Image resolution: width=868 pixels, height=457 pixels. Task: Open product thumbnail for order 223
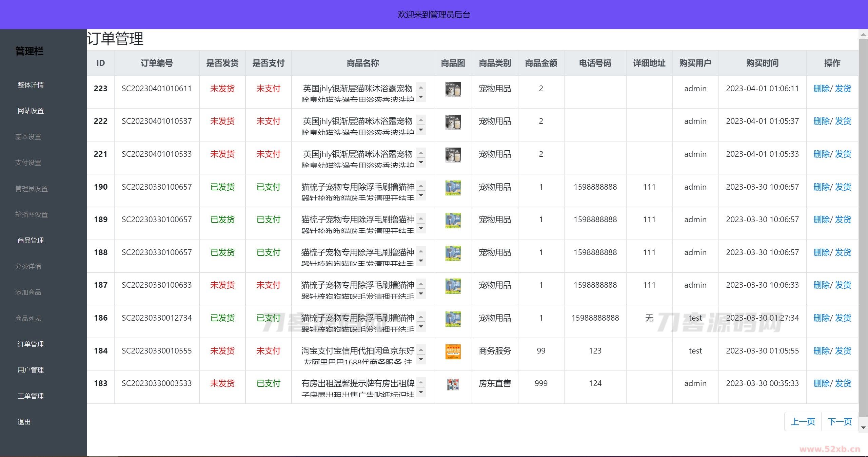(x=453, y=90)
